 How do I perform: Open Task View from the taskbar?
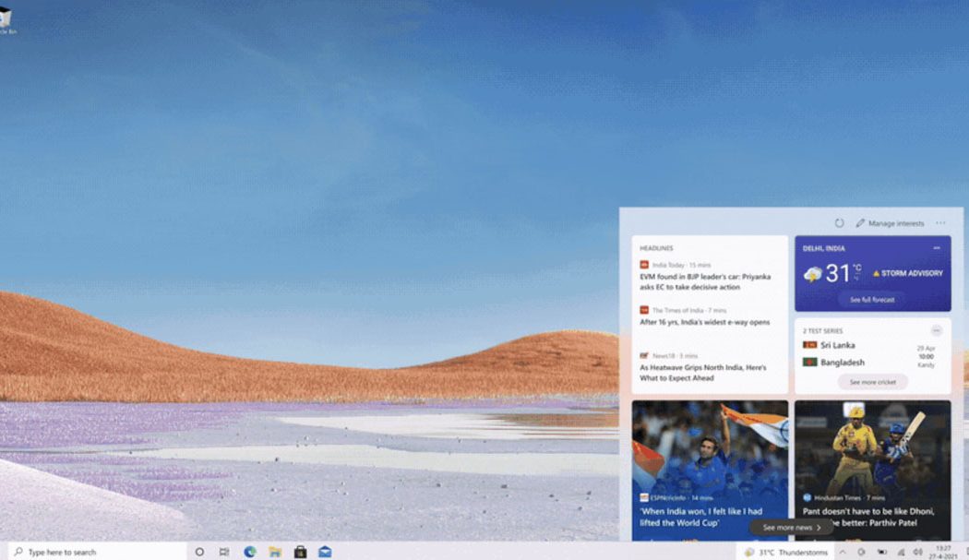click(x=224, y=552)
